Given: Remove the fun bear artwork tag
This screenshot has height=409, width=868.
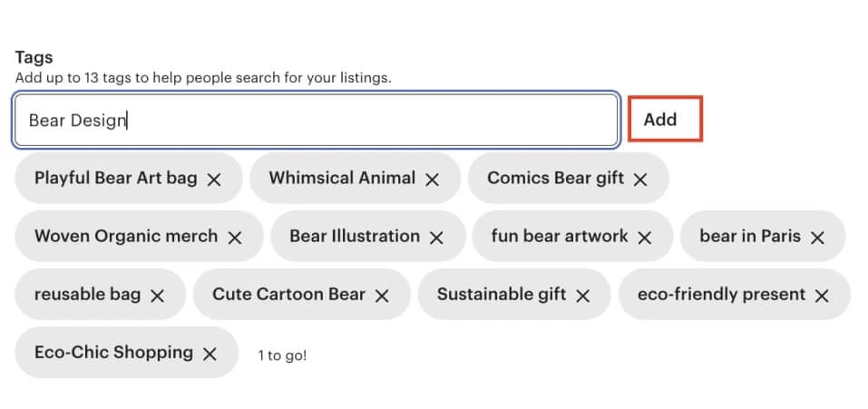Looking at the screenshot, I should 645,238.
